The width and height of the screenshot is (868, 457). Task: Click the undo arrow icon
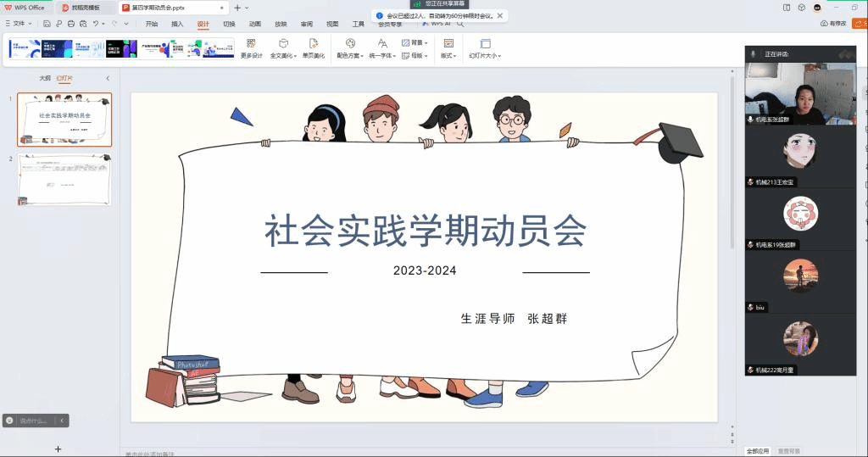96,24
